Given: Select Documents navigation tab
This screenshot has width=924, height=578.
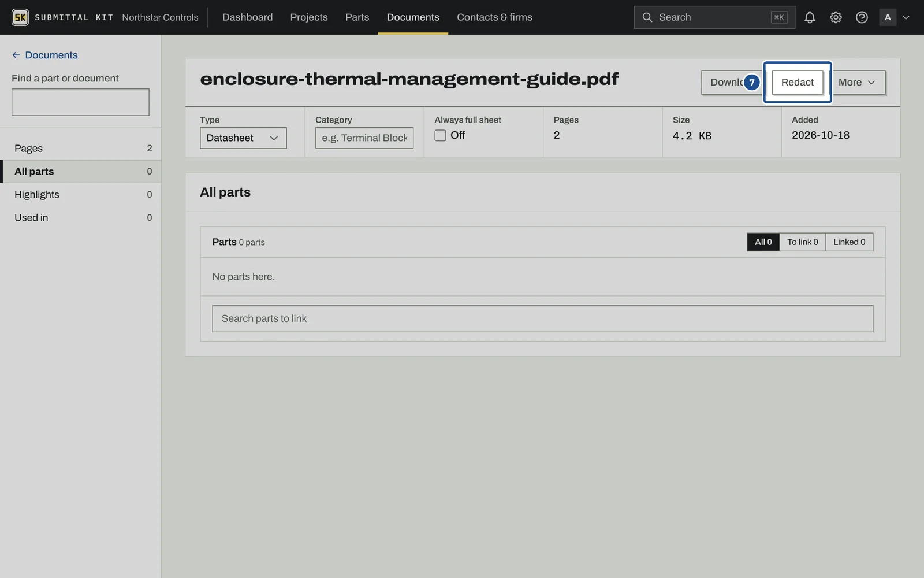Looking at the screenshot, I should click(413, 17).
